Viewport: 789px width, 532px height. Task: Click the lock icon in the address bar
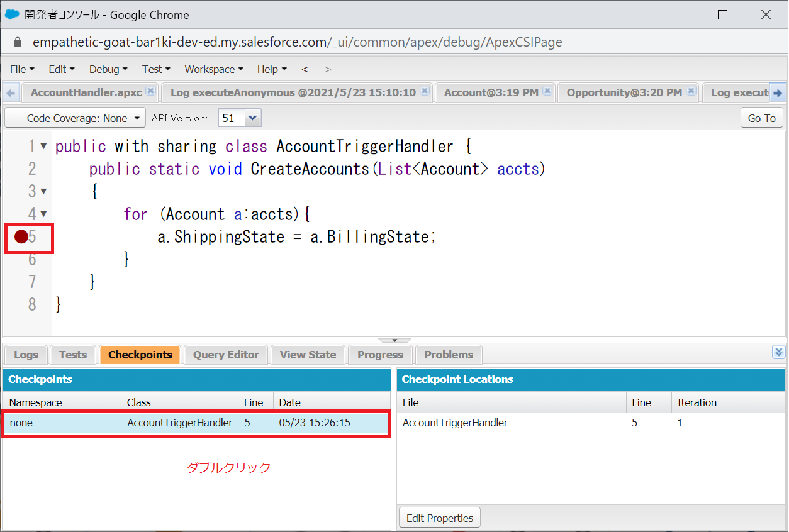pyautogui.click(x=17, y=42)
